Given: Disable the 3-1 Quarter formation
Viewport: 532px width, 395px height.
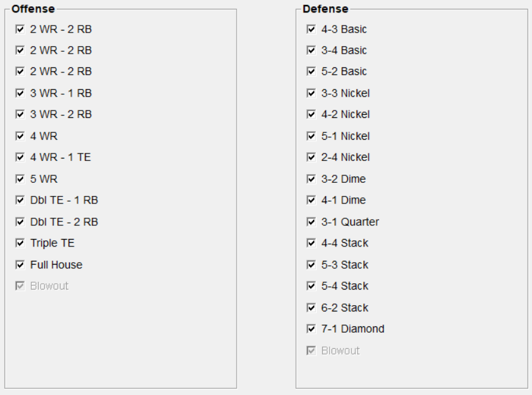Looking at the screenshot, I should tap(311, 222).
